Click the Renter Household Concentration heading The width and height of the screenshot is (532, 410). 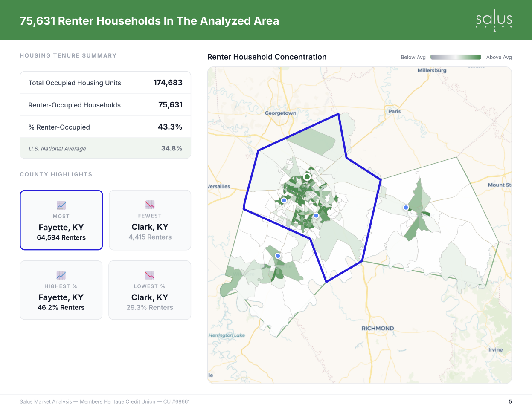pyautogui.click(x=267, y=57)
